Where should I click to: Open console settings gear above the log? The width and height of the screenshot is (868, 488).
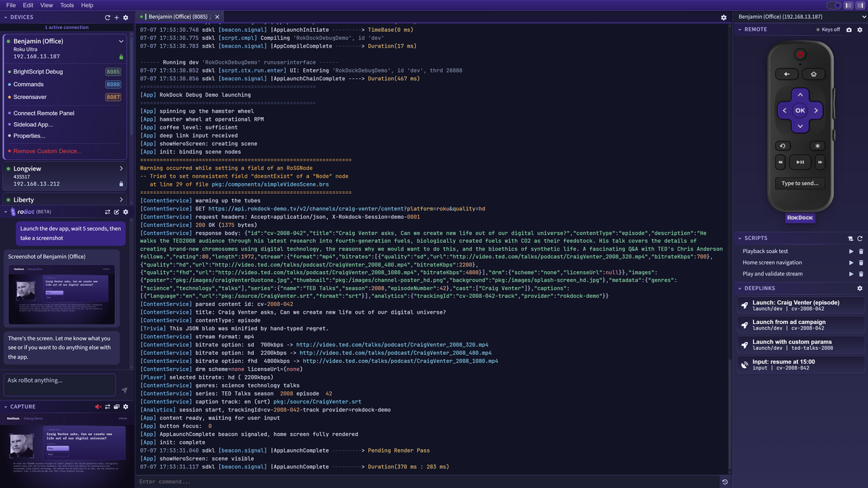pos(723,17)
